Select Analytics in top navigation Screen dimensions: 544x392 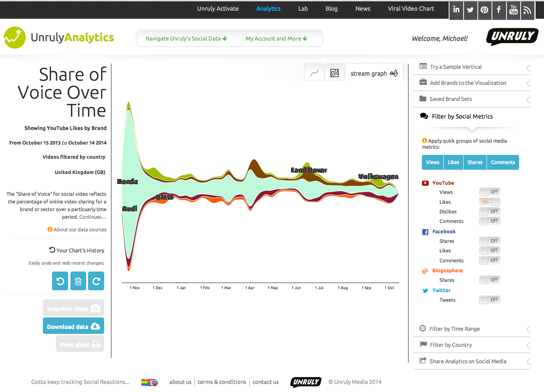pos(268,9)
